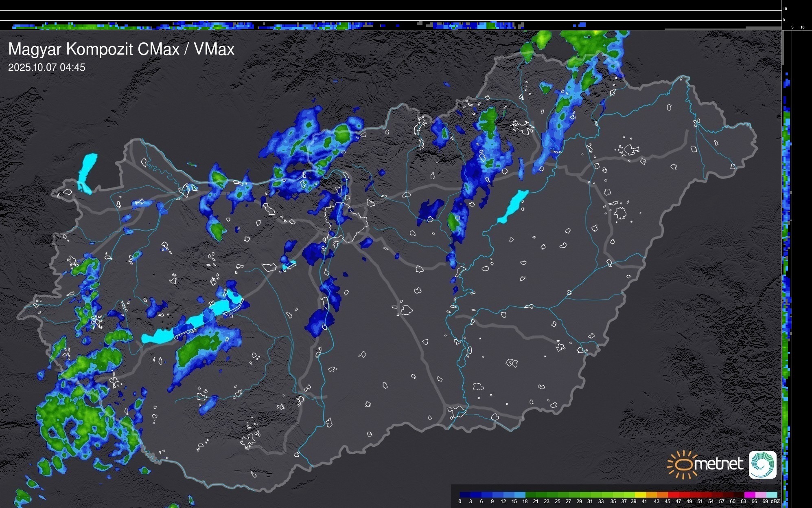Screen dimensions: 812x508
Task: Click the magenta swatch on the dBZ legend
Action: [x=749, y=495]
